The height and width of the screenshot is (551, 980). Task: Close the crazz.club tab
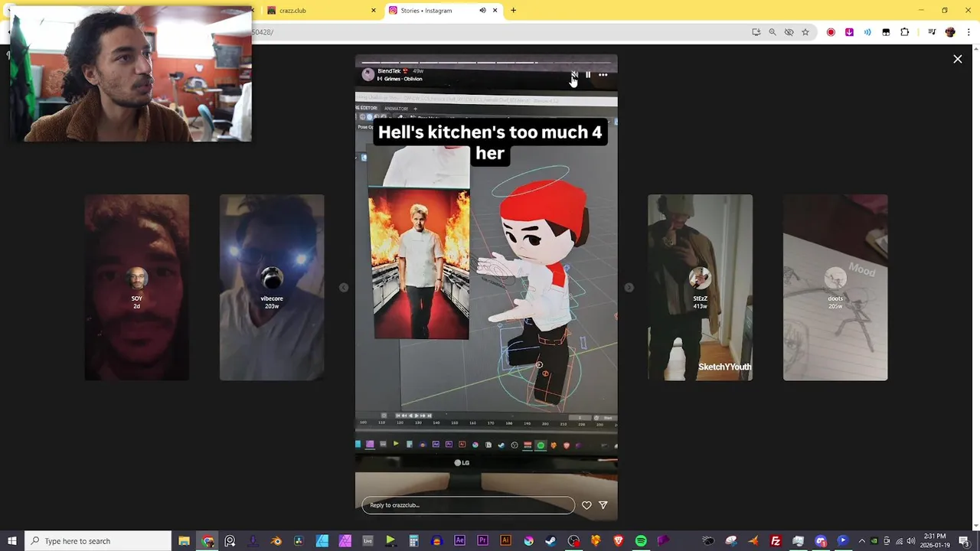pos(374,11)
